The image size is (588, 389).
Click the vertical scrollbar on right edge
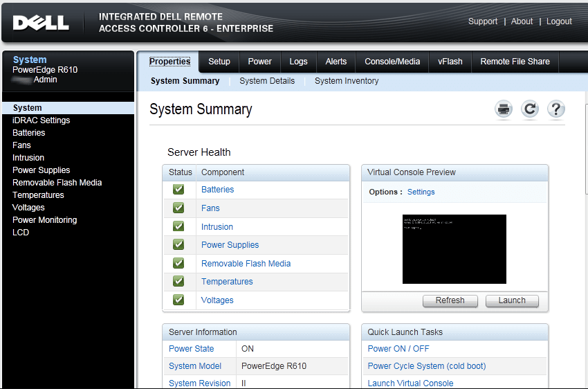tap(586, 150)
